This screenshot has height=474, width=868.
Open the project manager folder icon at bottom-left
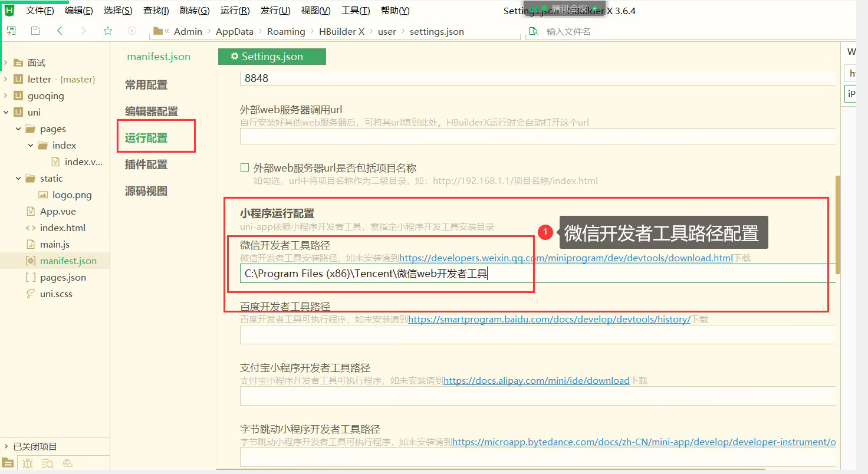[7, 463]
